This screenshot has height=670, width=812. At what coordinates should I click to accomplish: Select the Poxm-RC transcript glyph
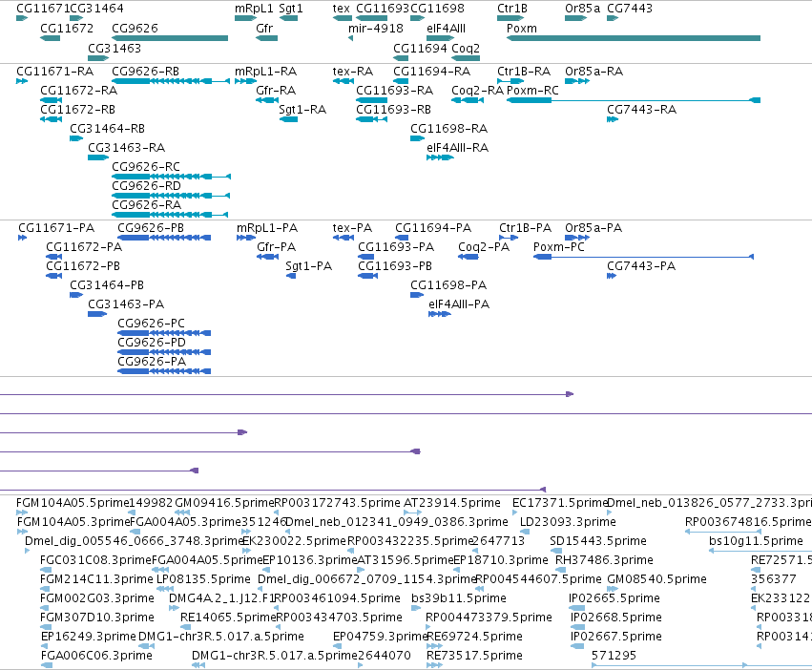click(x=634, y=100)
